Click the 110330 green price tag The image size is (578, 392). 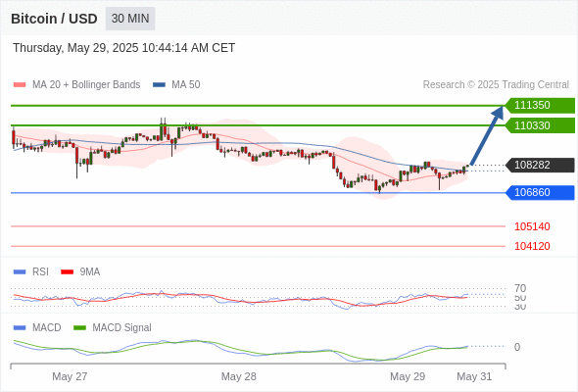540,125
